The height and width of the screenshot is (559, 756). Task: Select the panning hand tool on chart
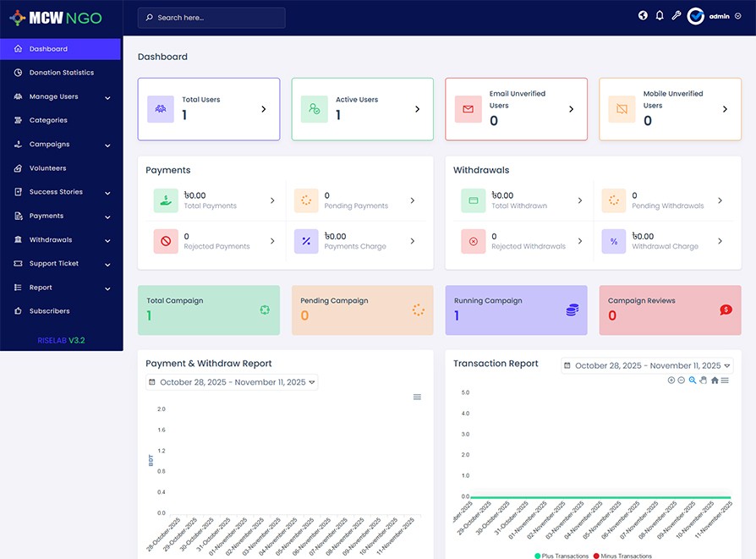[x=704, y=381]
